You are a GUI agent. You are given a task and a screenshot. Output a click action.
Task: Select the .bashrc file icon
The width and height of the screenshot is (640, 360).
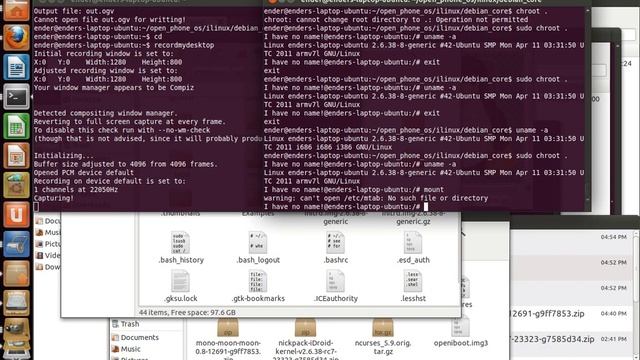335,242
